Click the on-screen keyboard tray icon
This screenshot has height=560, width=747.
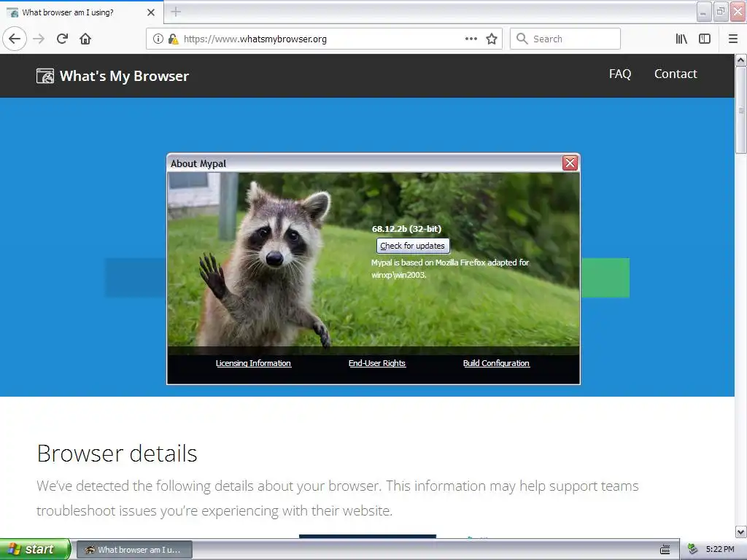click(665, 550)
